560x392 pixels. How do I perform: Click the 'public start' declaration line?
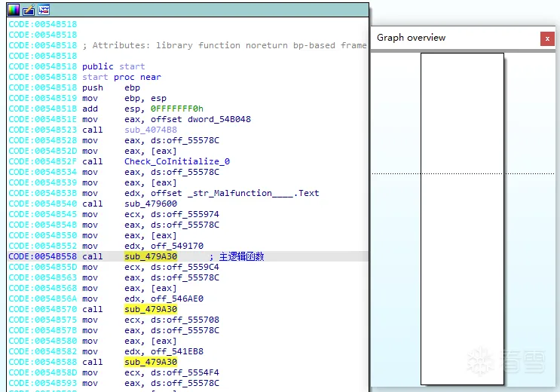point(114,66)
